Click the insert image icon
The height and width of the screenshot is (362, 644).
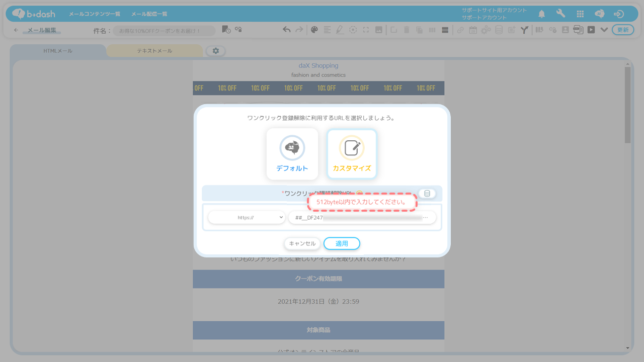point(379,30)
